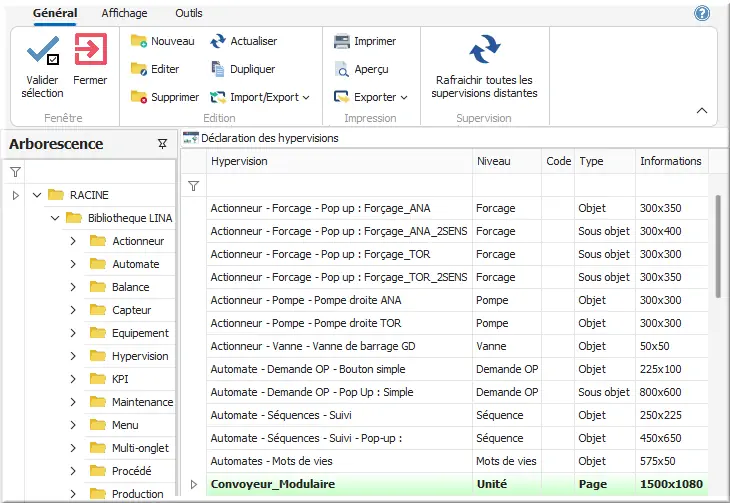This screenshot has height=503, width=730.
Task: Collapse the RACINE tree node
Action: [37, 195]
